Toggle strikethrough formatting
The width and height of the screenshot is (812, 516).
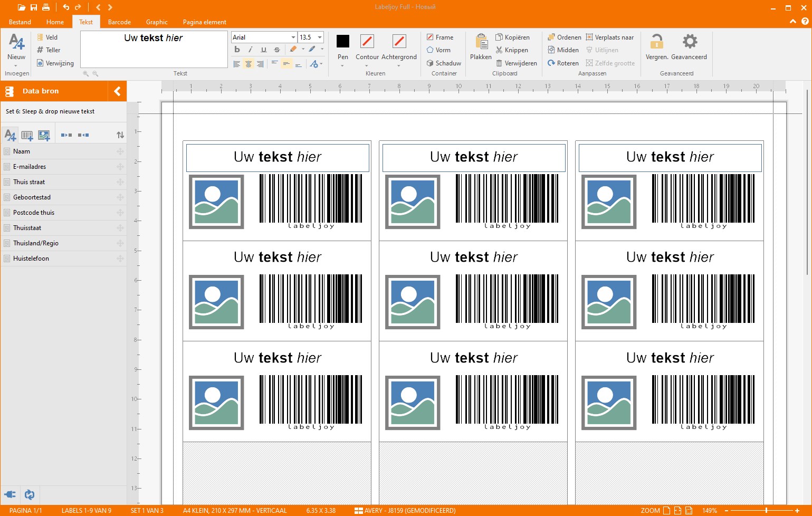tap(277, 50)
